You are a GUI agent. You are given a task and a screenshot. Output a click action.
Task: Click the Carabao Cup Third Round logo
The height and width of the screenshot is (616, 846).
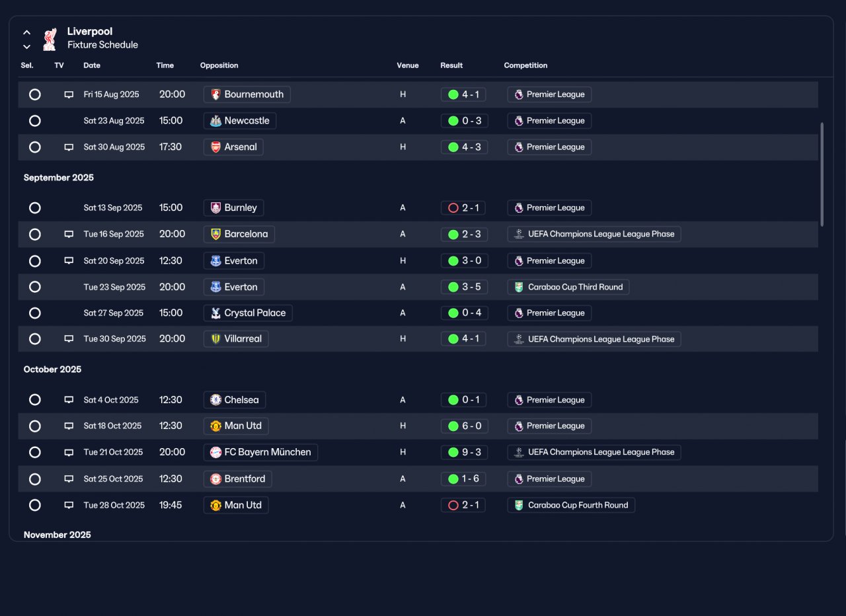pos(519,287)
